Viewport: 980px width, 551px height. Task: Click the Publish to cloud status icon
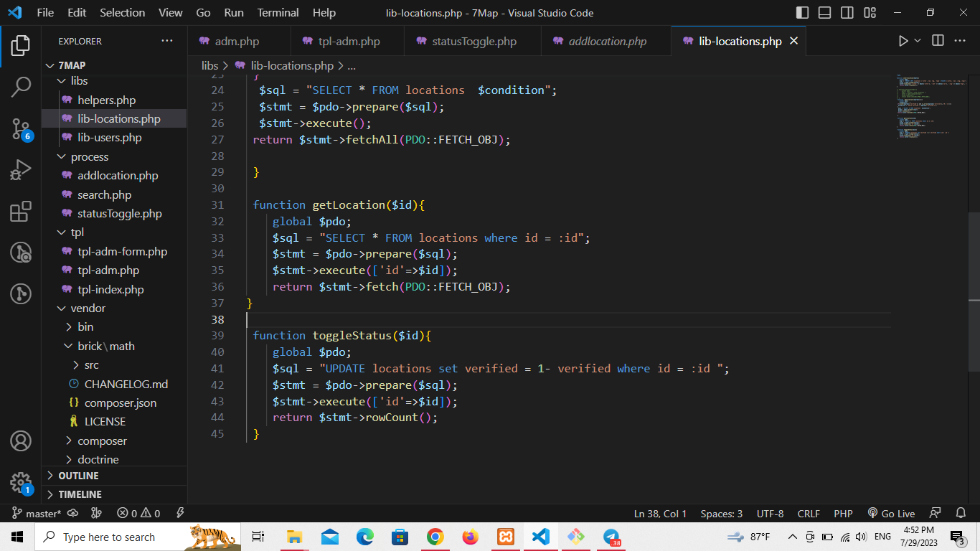72,514
